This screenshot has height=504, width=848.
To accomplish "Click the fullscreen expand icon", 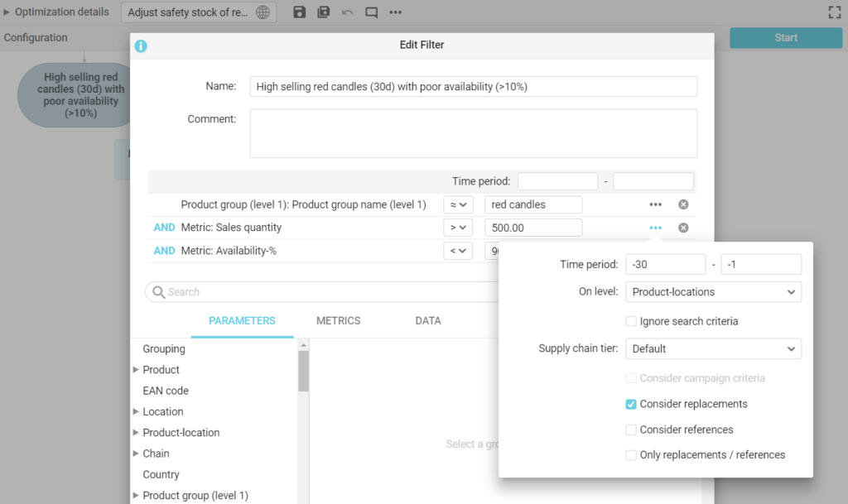I will 835,12.
